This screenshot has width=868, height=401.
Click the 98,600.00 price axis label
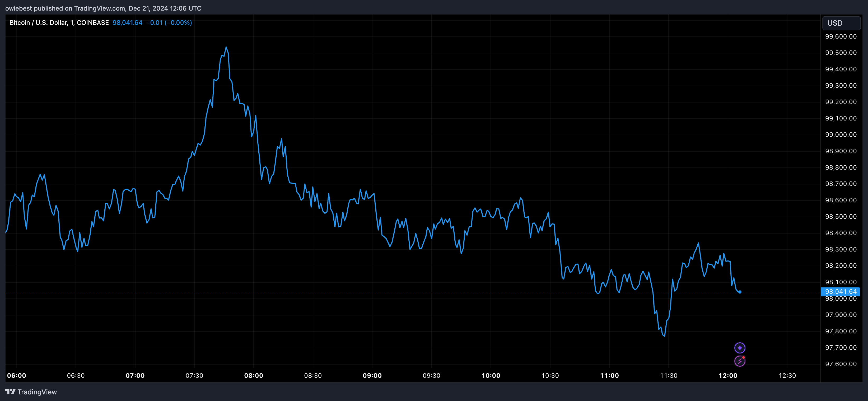click(841, 200)
